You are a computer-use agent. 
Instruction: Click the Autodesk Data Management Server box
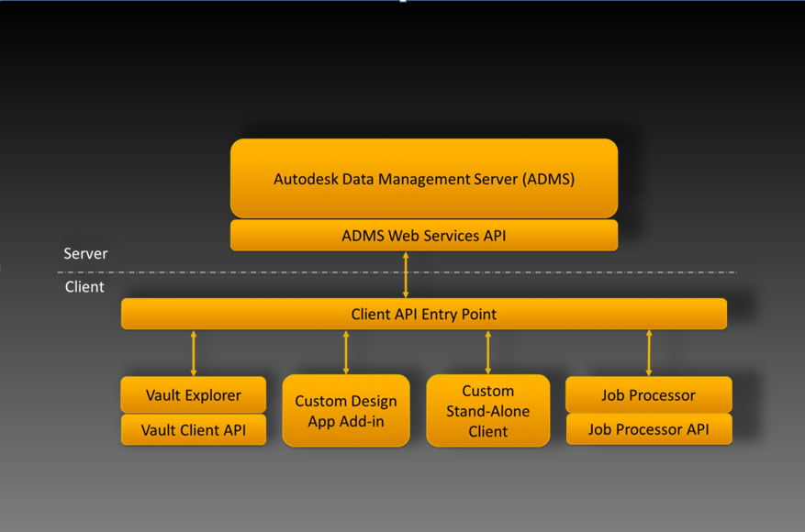[x=423, y=178]
